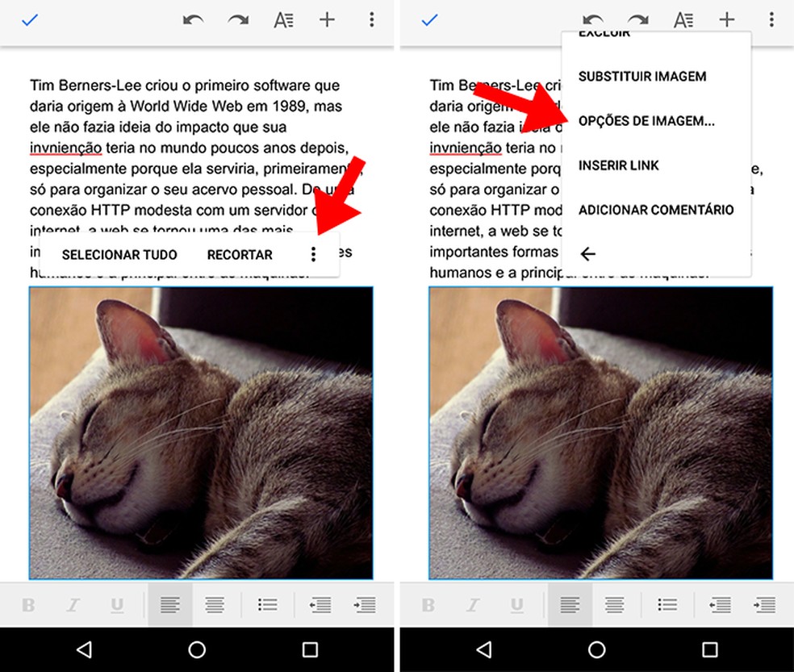The height and width of the screenshot is (672, 794).
Task: Apply bulleted list formatting
Action: click(267, 604)
